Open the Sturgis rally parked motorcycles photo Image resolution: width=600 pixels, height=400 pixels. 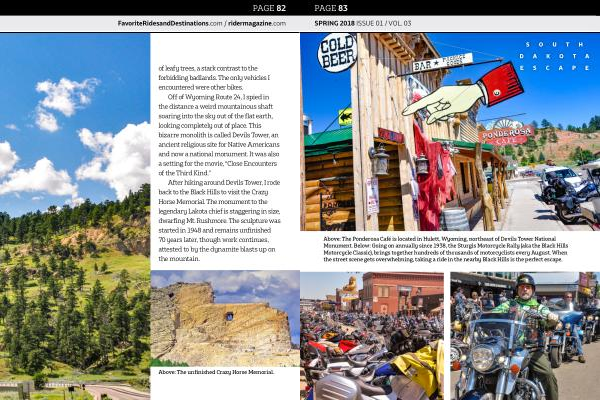(372, 336)
